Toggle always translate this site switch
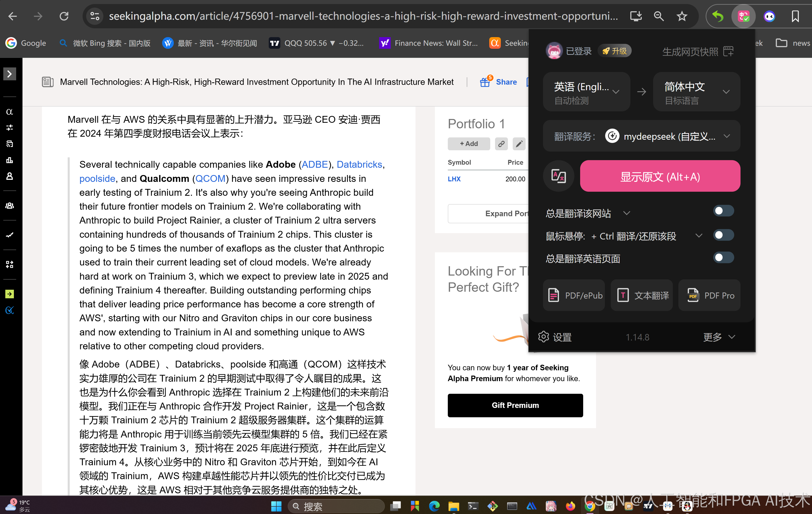 723,211
